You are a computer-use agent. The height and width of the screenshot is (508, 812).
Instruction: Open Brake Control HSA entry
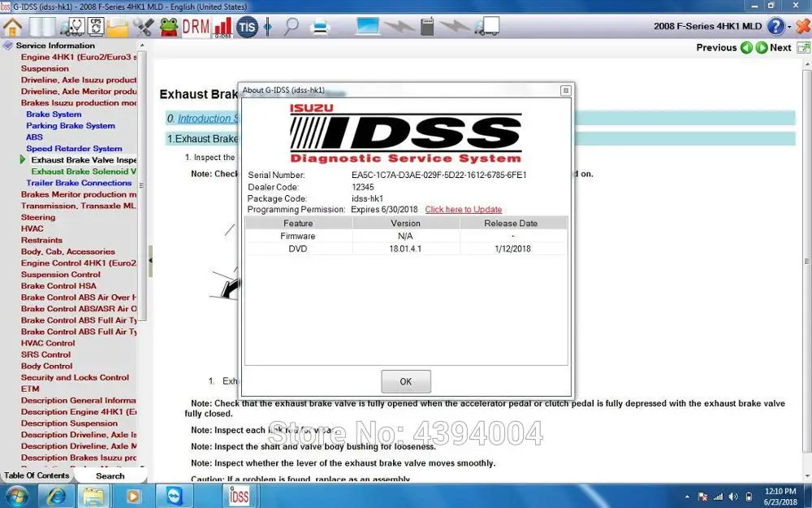(58, 285)
